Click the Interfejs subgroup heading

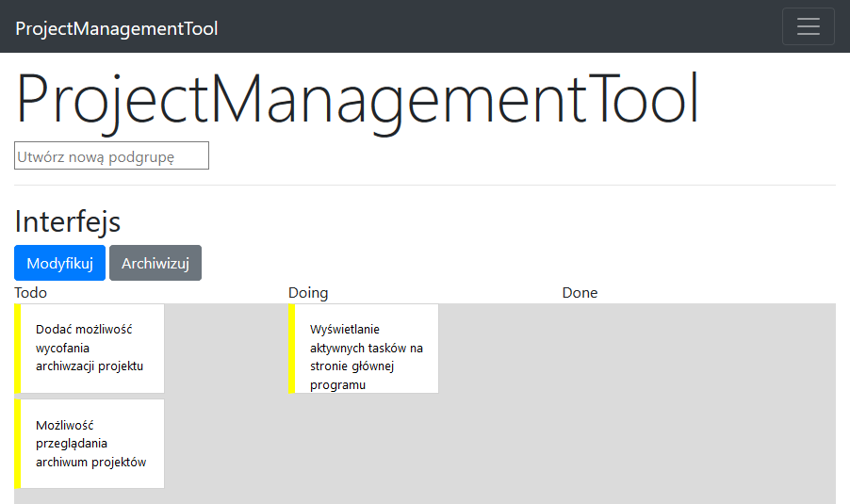tap(68, 222)
